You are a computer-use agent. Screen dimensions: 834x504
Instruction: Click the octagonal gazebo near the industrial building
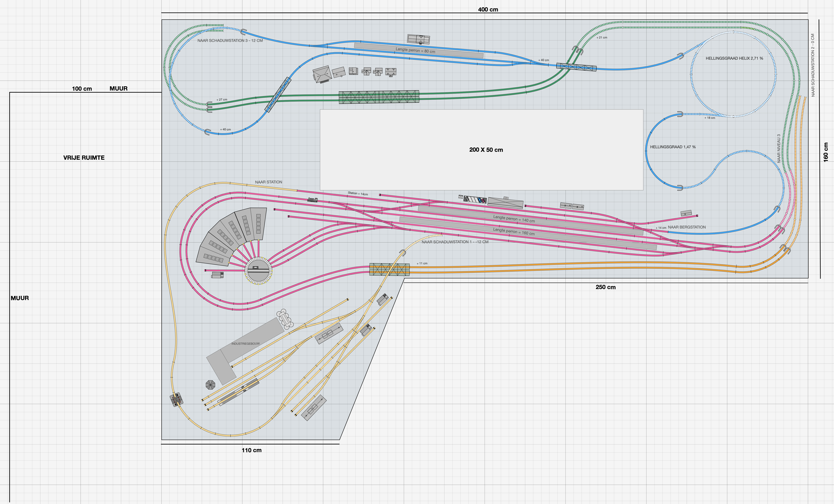tap(210, 385)
